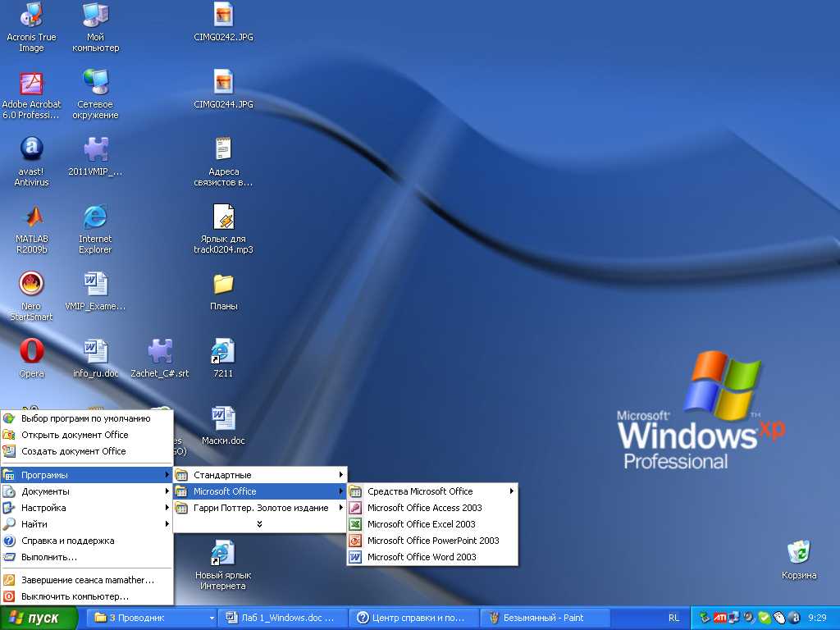Show more programs via double chevron

pyautogui.click(x=260, y=524)
